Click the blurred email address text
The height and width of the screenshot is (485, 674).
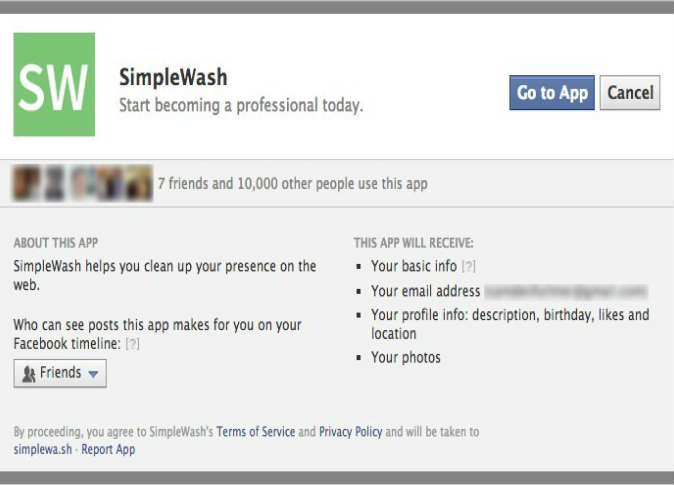pos(566,292)
